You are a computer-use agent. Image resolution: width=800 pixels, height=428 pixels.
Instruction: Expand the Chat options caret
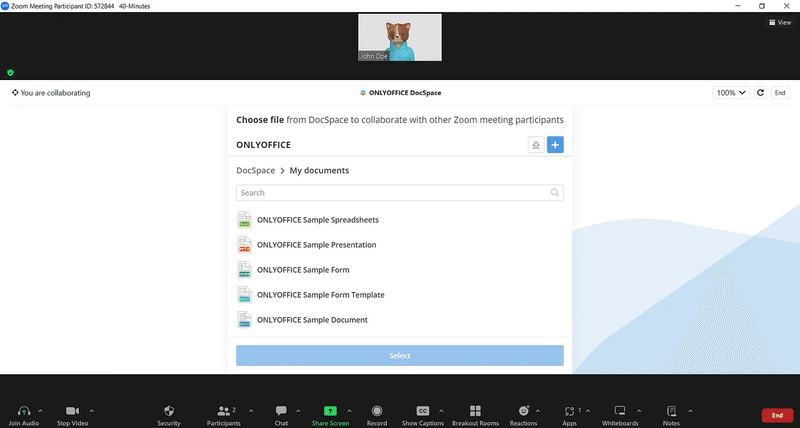(x=298, y=411)
